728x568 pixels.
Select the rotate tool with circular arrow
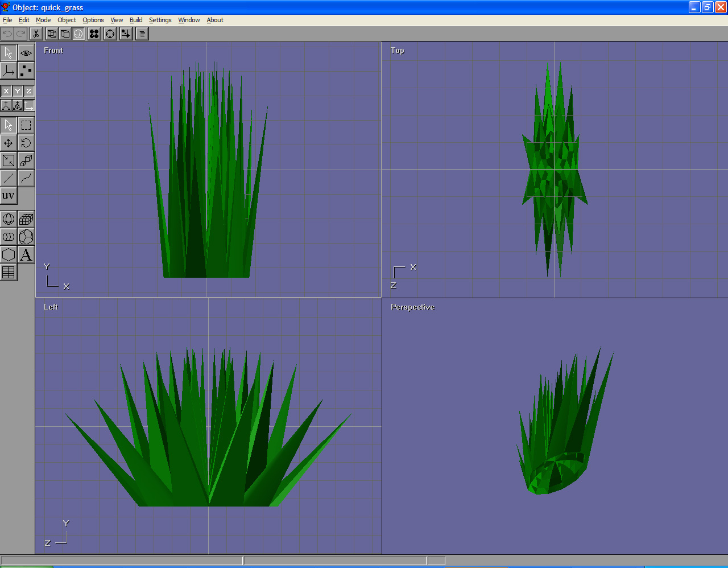pyautogui.click(x=26, y=143)
